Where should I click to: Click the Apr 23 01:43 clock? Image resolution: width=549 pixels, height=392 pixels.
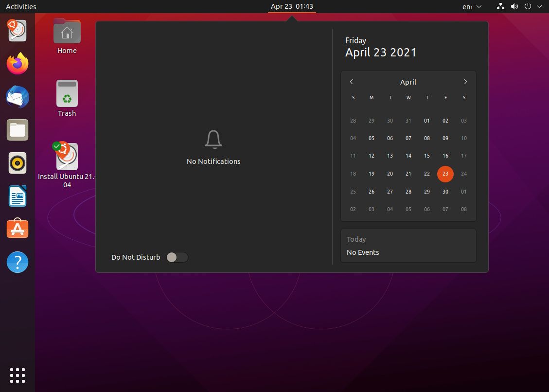point(292,6)
